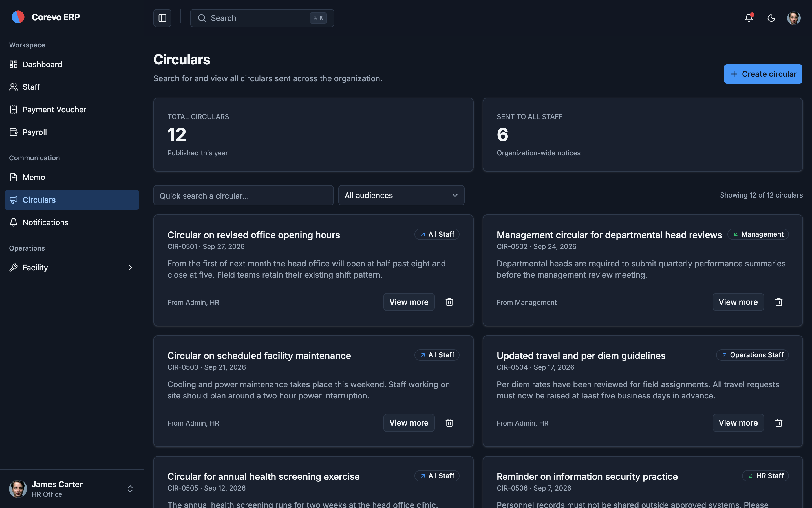Open the Sent to All Staff stat card
This screenshot has height=508, width=812.
[x=643, y=135]
